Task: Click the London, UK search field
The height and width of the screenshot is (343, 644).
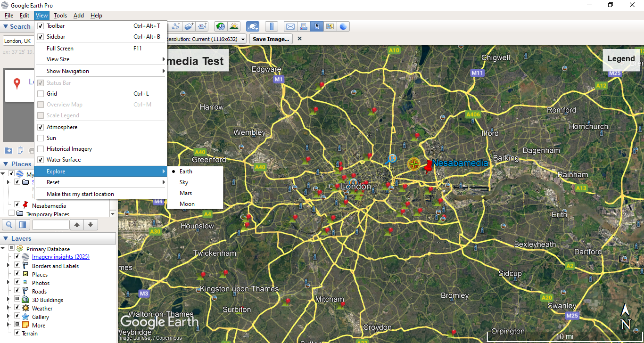Action: (x=18, y=41)
